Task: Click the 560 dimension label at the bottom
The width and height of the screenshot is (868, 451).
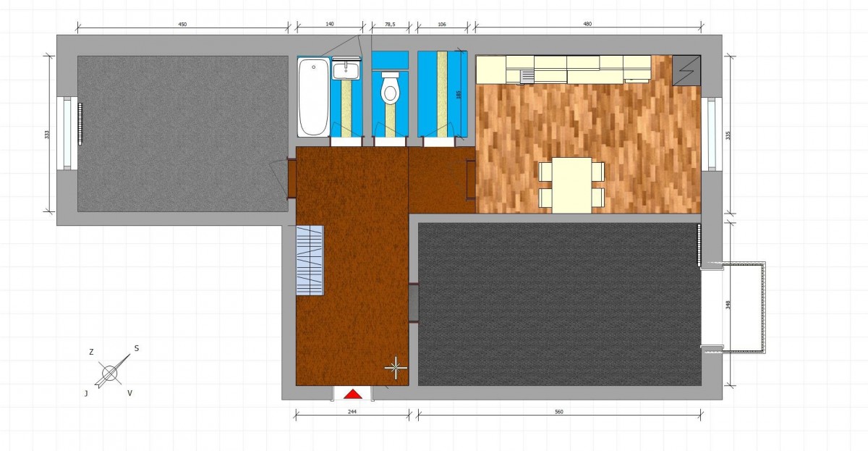Action: pos(559,412)
